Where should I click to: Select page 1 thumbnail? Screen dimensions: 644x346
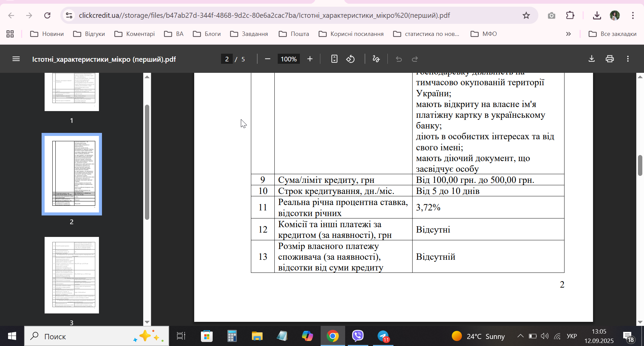pos(72,92)
